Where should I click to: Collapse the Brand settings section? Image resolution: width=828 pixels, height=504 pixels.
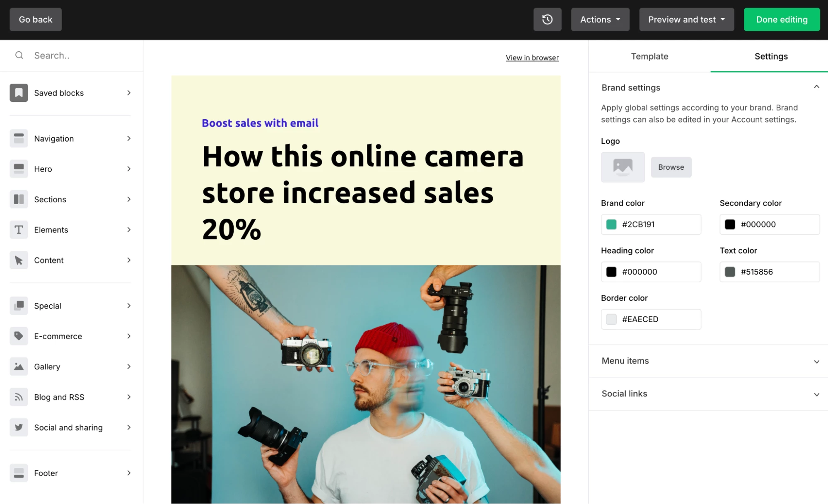(x=816, y=87)
